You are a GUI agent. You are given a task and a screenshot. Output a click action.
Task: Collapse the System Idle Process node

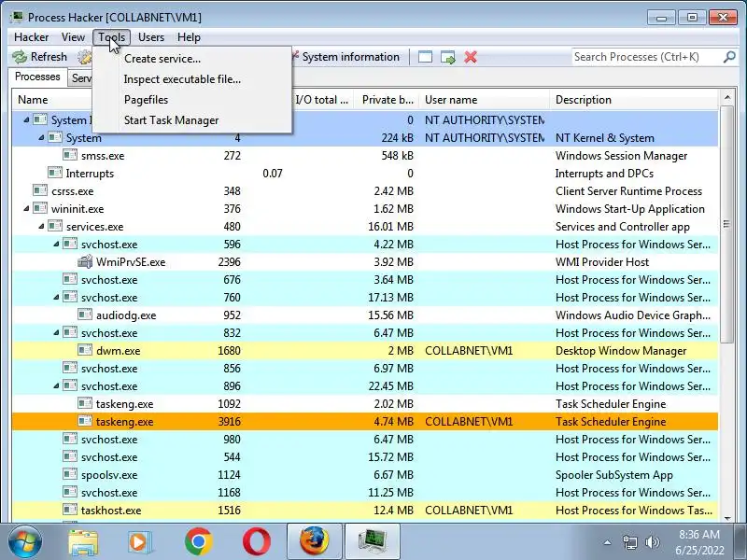(x=26, y=120)
